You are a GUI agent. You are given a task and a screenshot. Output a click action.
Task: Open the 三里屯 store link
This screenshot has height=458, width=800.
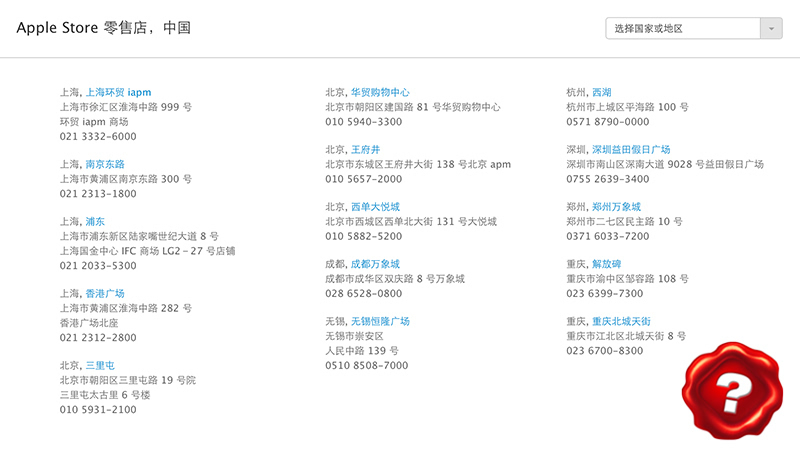point(100,365)
